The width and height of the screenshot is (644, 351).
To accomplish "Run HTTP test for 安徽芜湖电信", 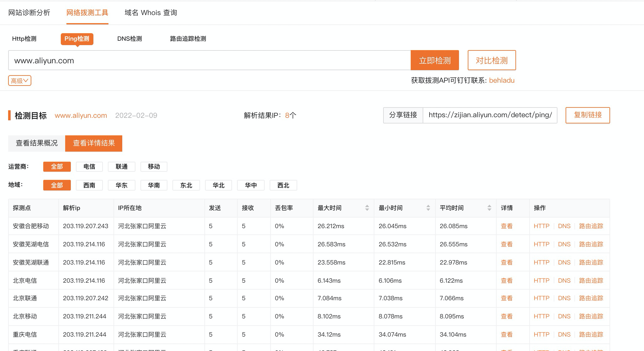I will (x=541, y=244).
